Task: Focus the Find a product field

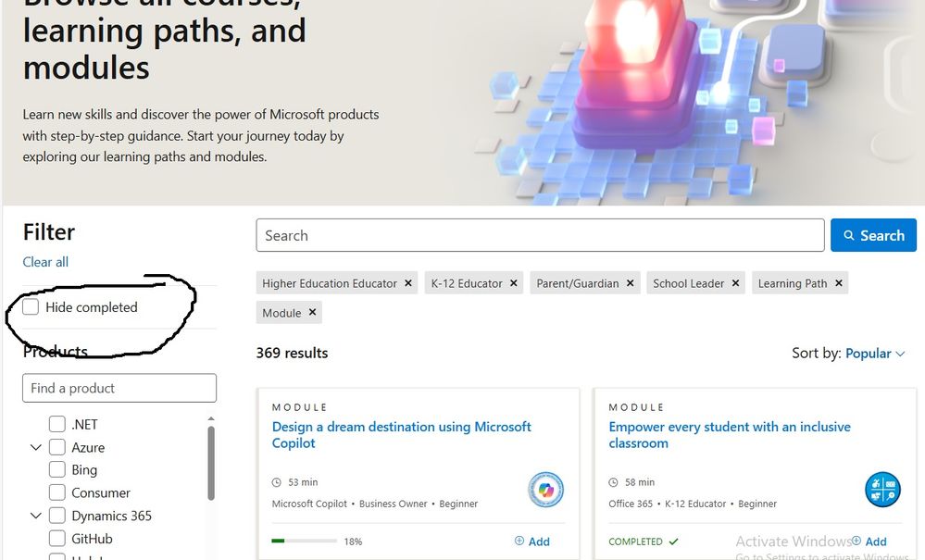Action: (x=119, y=388)
